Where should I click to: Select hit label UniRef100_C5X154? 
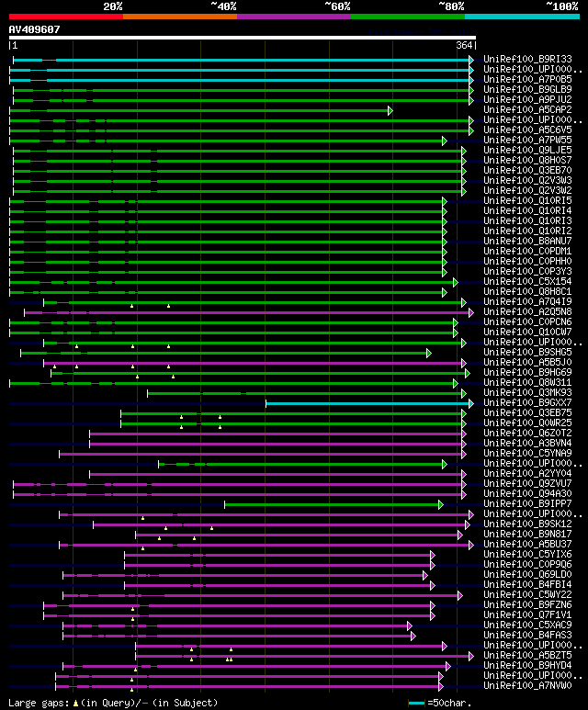click(x=527, y=282)
